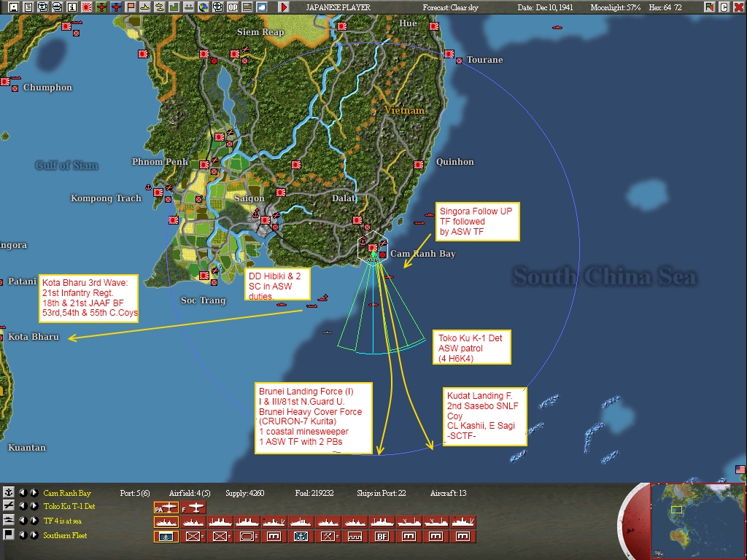Select the crossed tools engineer unit icon
The width and height of the screenshot is (747, 560).
coord(328,537)
